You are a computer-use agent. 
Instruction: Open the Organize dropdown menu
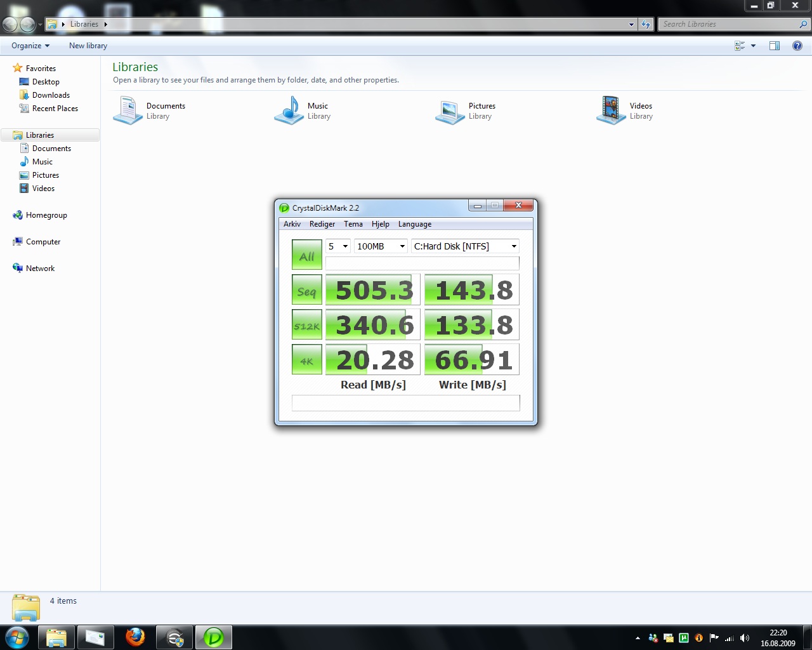[x=30, y=46]
